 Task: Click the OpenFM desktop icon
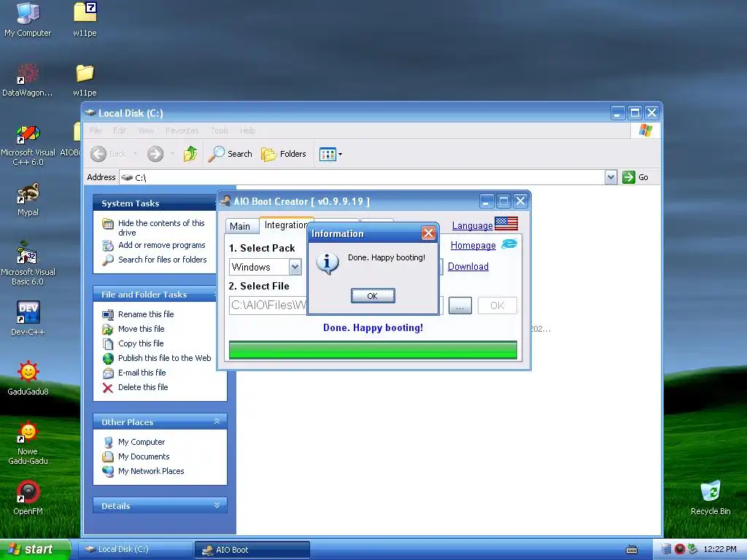coord(28,498)
